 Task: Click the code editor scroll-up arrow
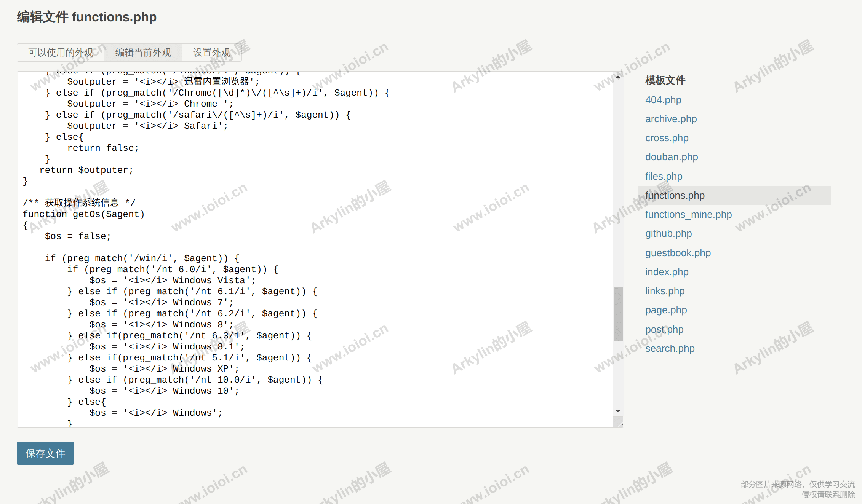(x=618, y=77)
